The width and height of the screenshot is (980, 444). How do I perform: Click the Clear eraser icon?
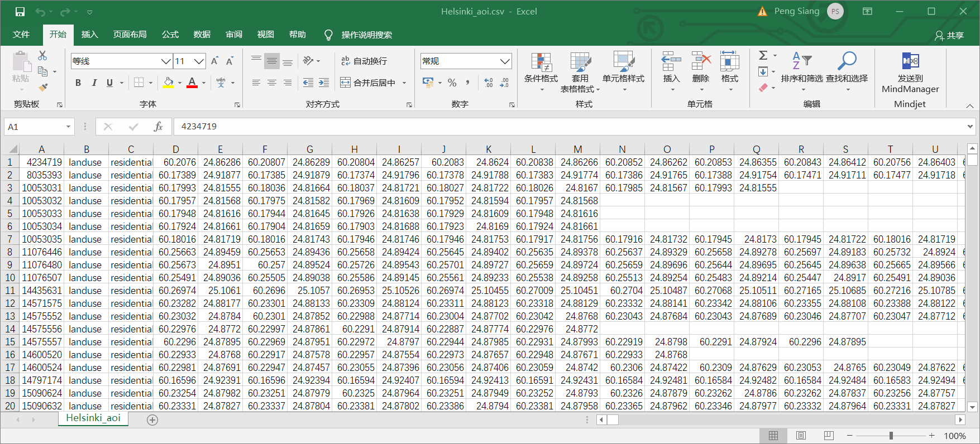click(763, 88)
